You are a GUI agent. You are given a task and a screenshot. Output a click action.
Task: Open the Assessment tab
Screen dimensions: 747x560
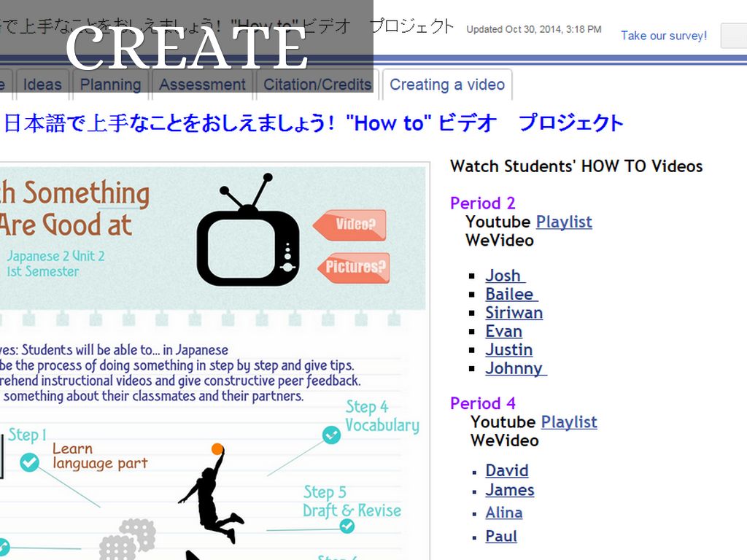pyautogui.click(x=202, y=85)
